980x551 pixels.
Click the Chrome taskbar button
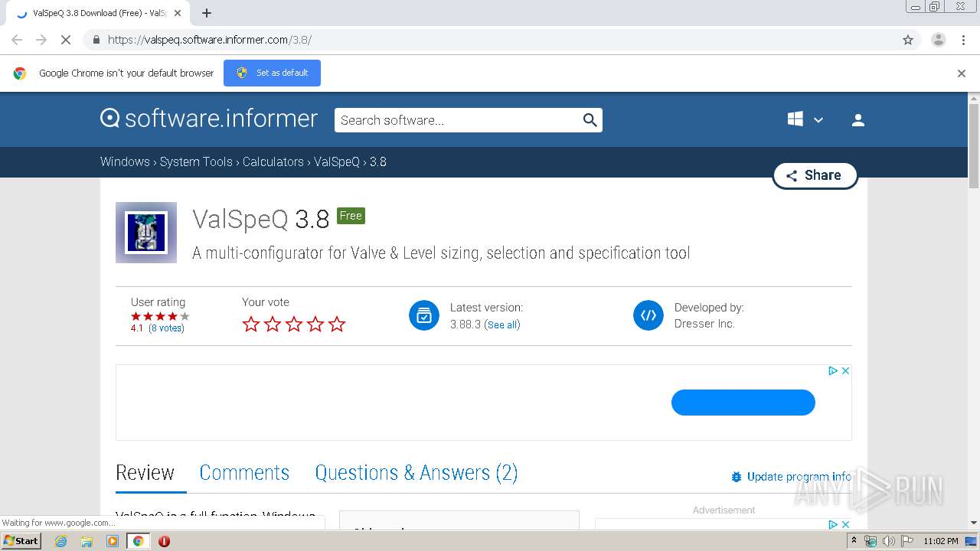click(139, 541)
